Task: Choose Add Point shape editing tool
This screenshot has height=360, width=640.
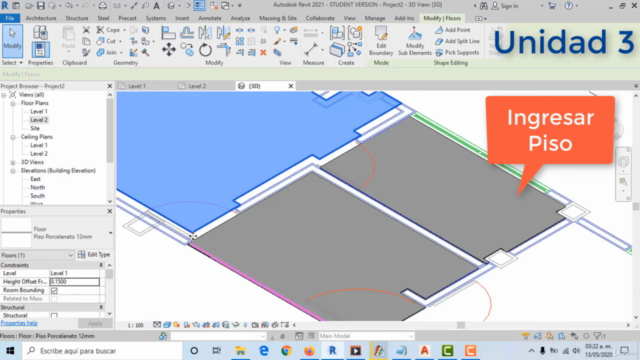Action: (453, 30)
